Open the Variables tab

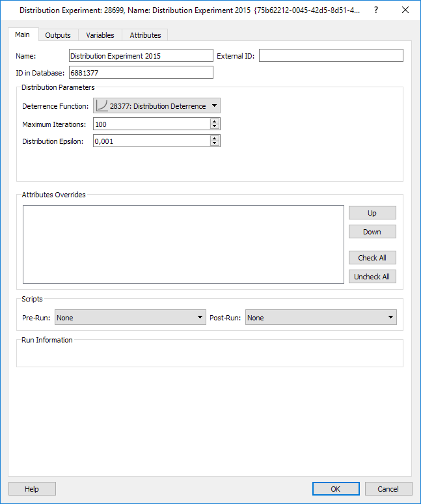pos(100,35)
